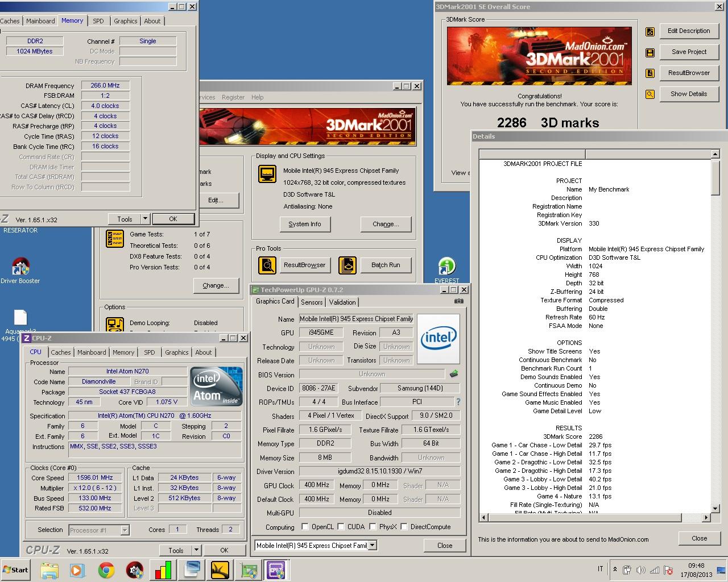This screenshot has width=728, height=582.
Task: Click the Save Project button
Action: tap(689, 52)
